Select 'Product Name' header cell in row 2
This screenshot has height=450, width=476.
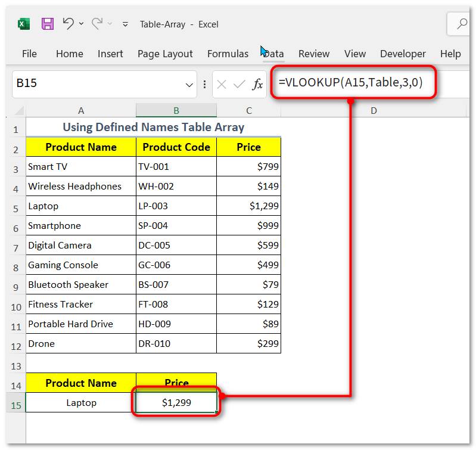click(x=81, y=147)
